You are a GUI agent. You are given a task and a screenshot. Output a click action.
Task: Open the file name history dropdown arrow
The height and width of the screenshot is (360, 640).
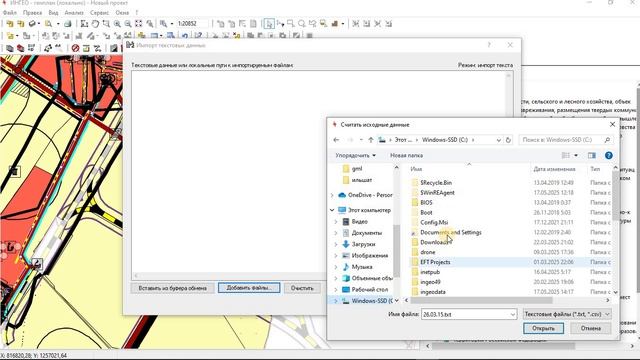(x=513, y=314)
